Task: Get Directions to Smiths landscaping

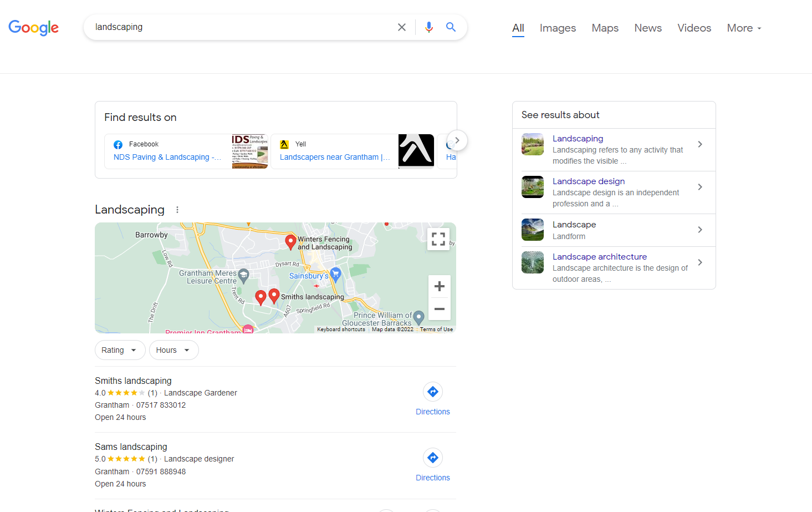Action: pos(432,392)
